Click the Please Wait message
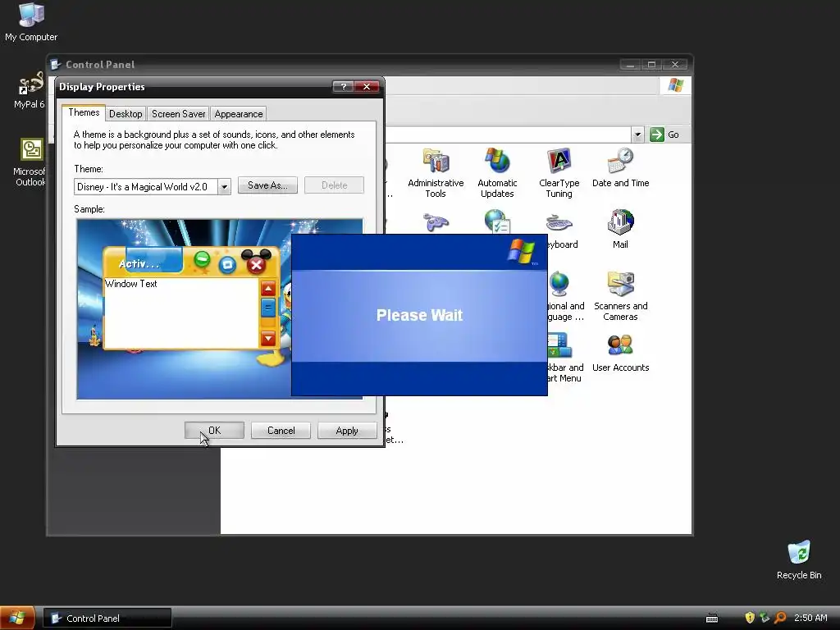The image size is (840, 630). click(419, 315)
